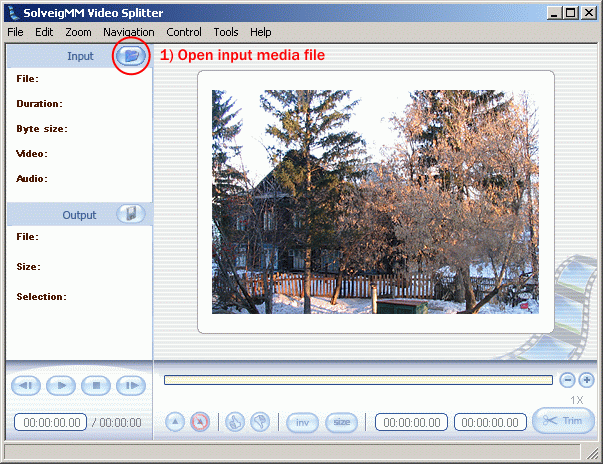This screenshot has height=464, width=603.
Task: Click the 'Output' panel header text
Action: click(79, 215)
